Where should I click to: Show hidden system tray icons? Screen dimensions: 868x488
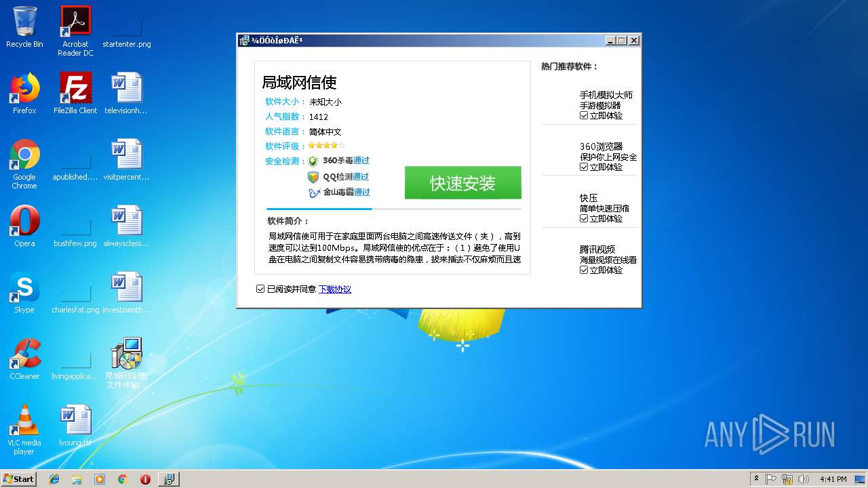pos(756,479)
